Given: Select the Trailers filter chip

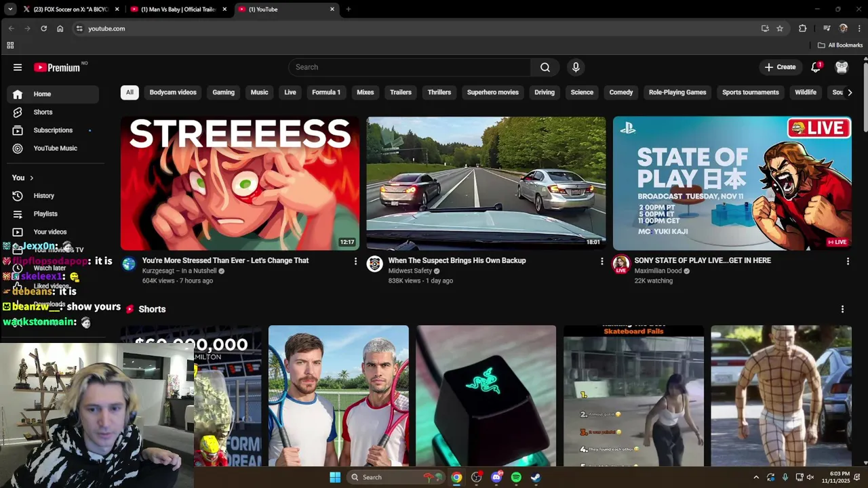Looking at the screenshot, I should 401,92.
